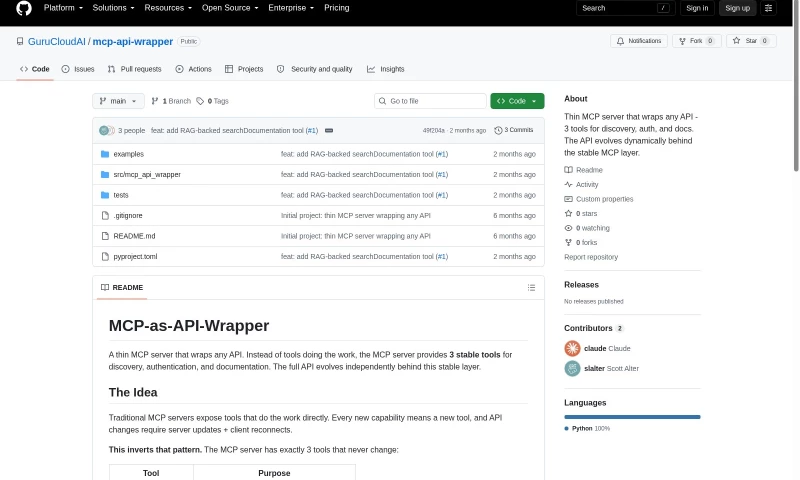Open the README outline icon
800x480 pixels.
531,288
